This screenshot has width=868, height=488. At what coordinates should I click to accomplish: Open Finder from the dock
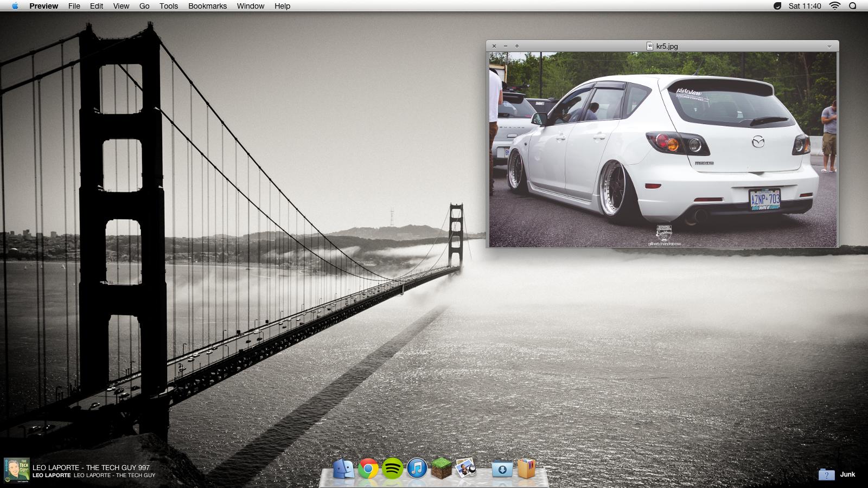click(343, 468)
